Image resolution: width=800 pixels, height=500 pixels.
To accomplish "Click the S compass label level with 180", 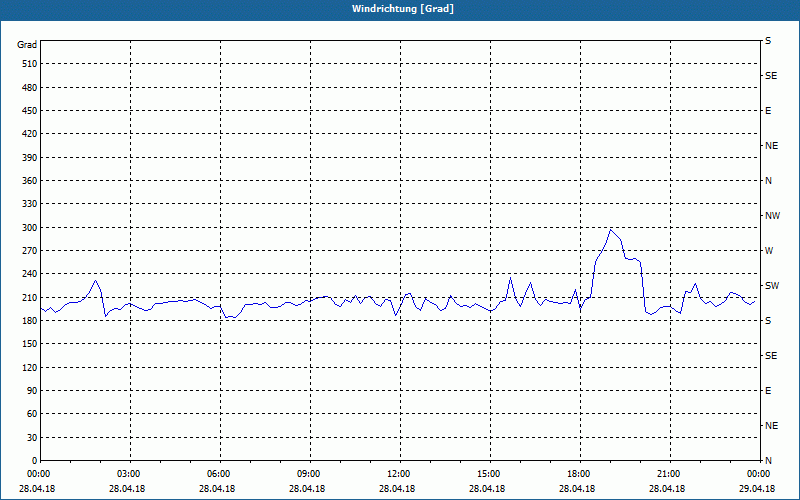I will [768, 321].
